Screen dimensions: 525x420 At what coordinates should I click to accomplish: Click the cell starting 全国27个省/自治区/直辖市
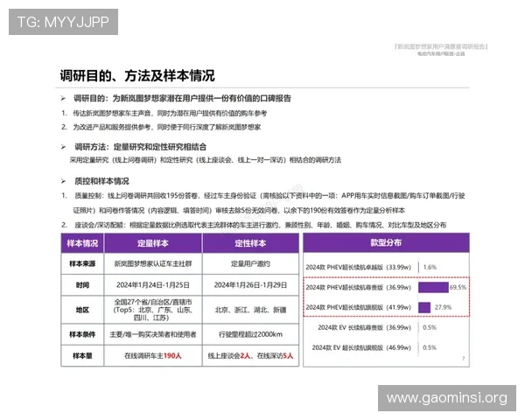(153, 310)
